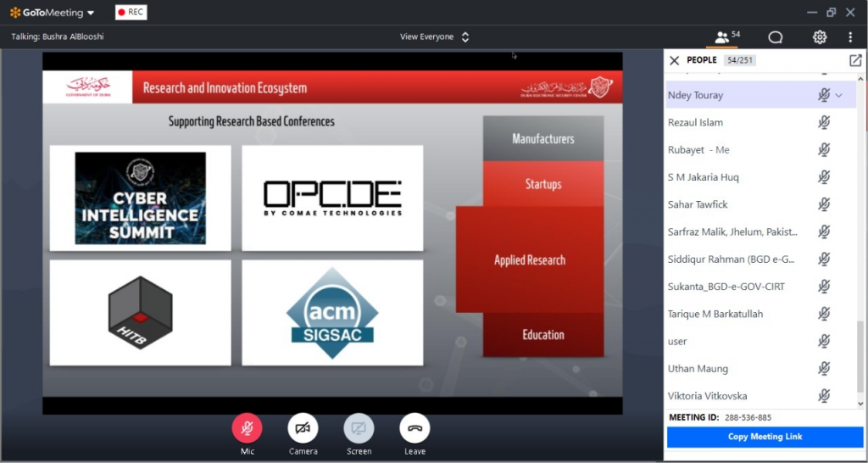Click the Screen share button
Screen dimensions: 868x463
coord(359,428)
